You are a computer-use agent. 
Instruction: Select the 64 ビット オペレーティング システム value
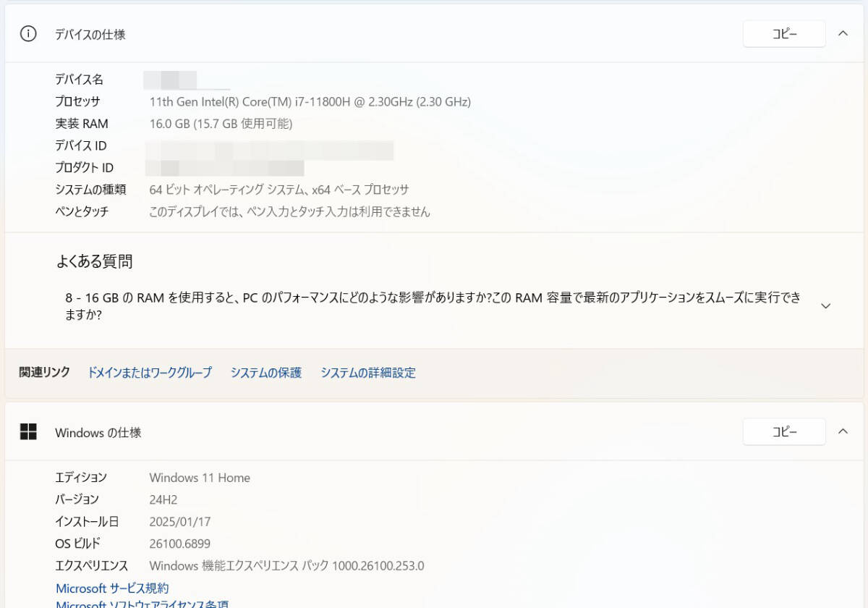click(279, 190)
